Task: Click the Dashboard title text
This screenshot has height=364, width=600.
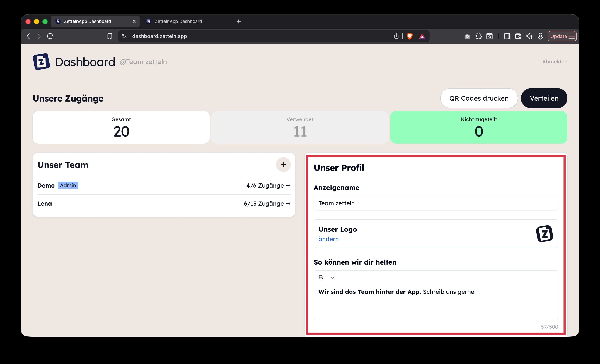Action: tap(85, 62)
